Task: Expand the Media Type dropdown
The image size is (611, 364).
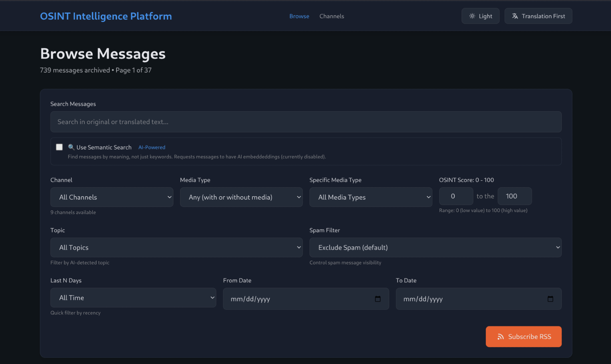Action: (241, 197)
